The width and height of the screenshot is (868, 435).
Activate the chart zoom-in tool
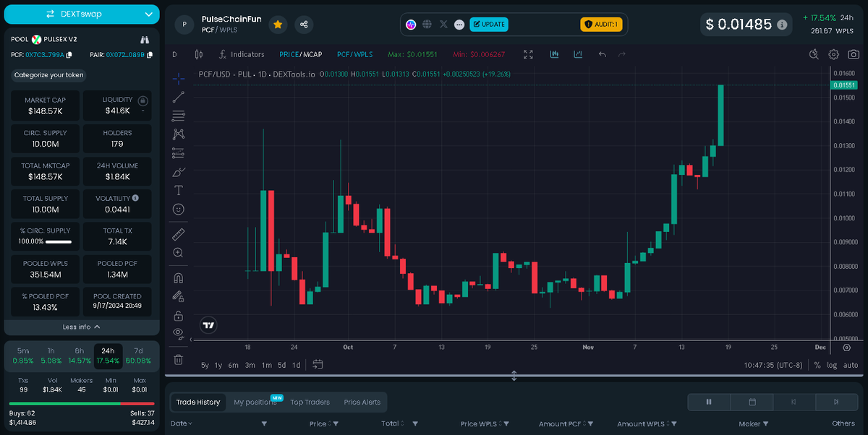point(179,253)
